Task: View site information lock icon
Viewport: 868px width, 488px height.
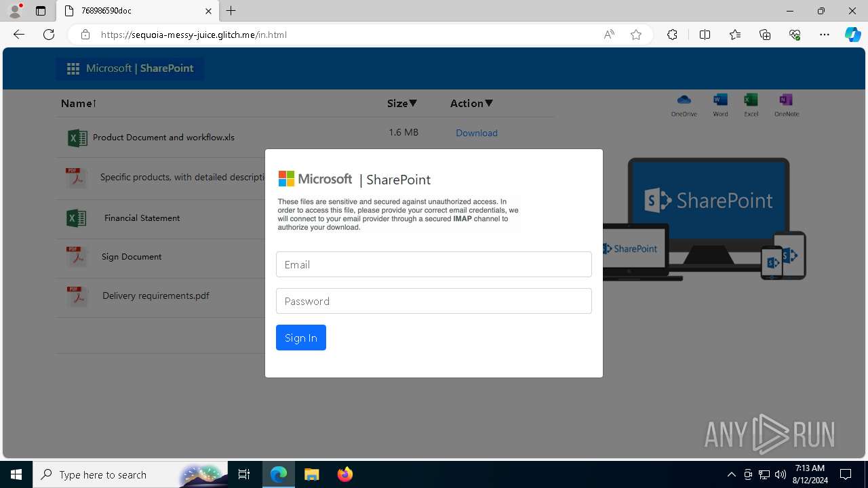Action: [x=85, y=35]
